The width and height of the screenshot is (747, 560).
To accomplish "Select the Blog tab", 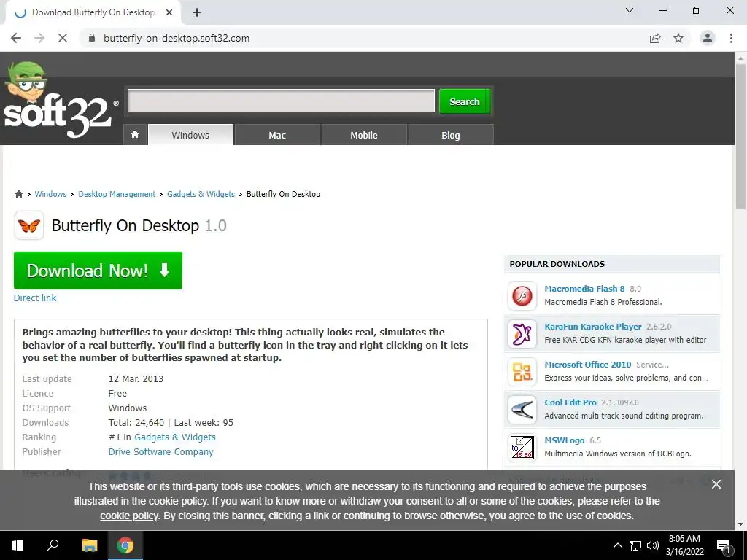I will click(451, 135).
